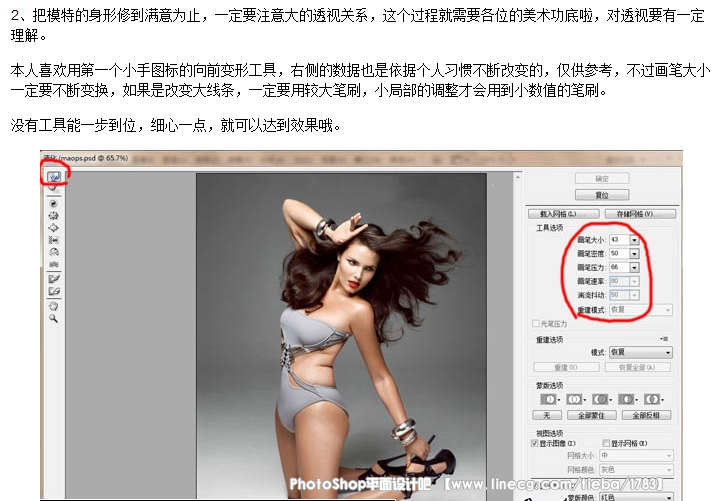Enable the 显示网格 checkbox
This screenshot has height=501, width=713.
tap(607, 442)
